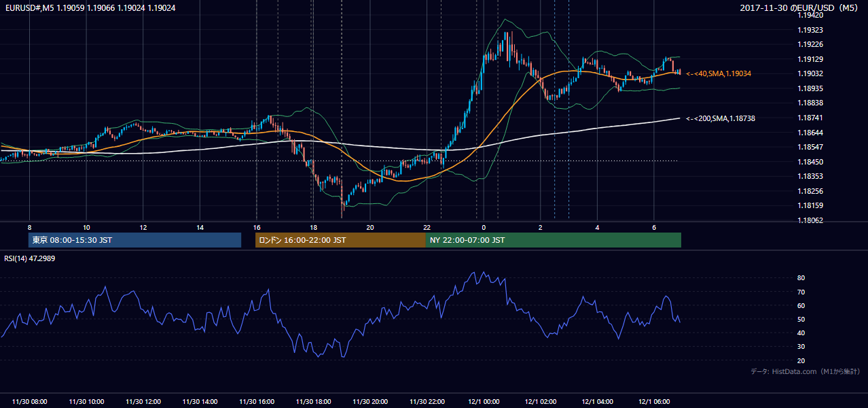Click price level 1.18547 on the axis
868x408 pixels.
tap(811, 147)
